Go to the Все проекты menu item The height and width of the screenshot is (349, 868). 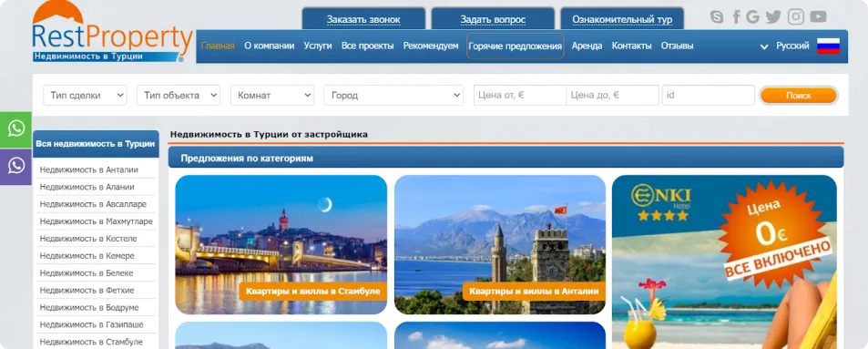tap(368, 46)
